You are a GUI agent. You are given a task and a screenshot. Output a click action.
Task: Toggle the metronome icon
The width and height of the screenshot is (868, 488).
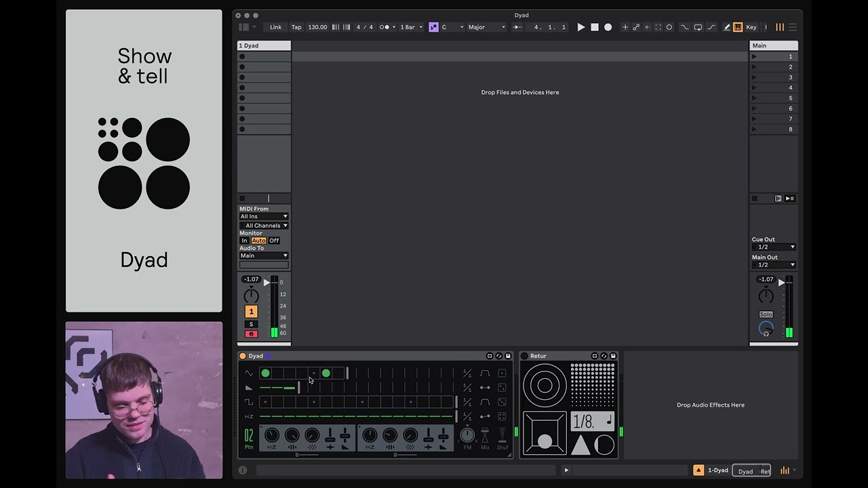(x=384, y=27)
